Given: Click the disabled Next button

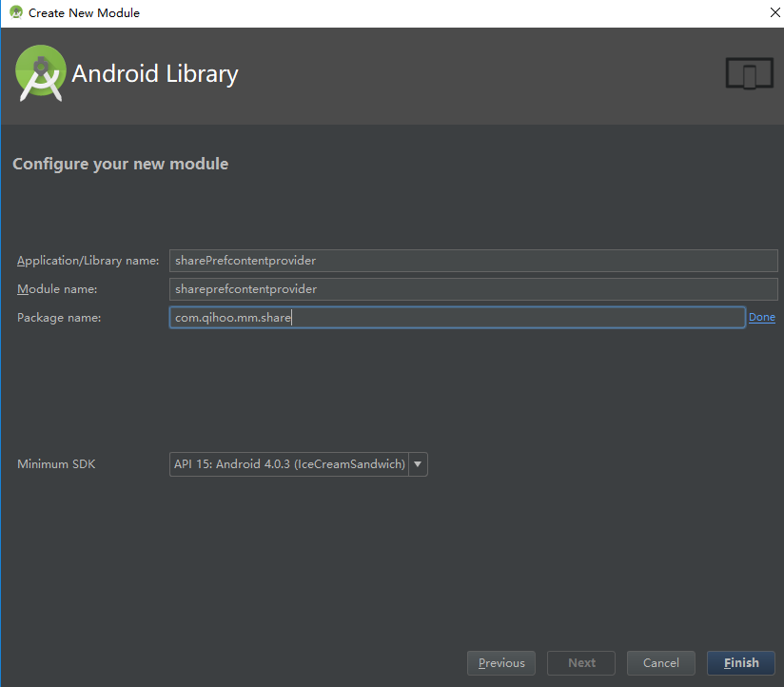Looking at the screenshot, I should [581, 663].
